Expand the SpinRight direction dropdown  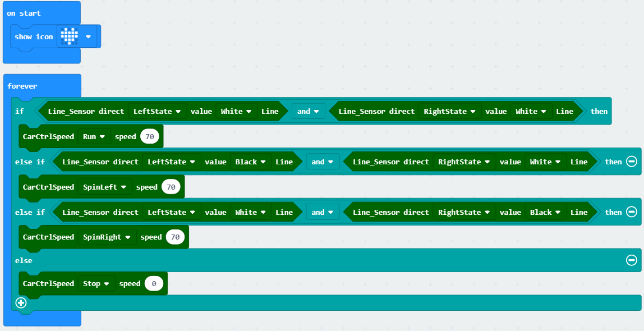point(109,237)
